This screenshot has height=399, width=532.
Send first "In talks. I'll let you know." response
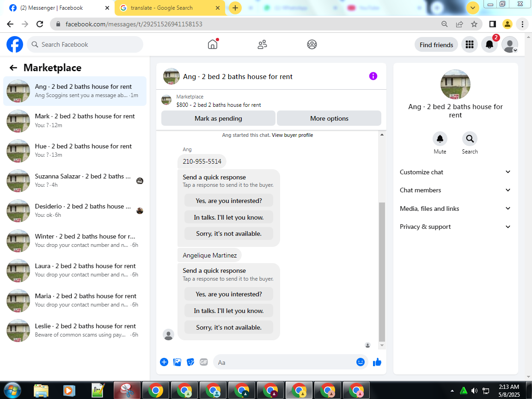coord(229,217)
